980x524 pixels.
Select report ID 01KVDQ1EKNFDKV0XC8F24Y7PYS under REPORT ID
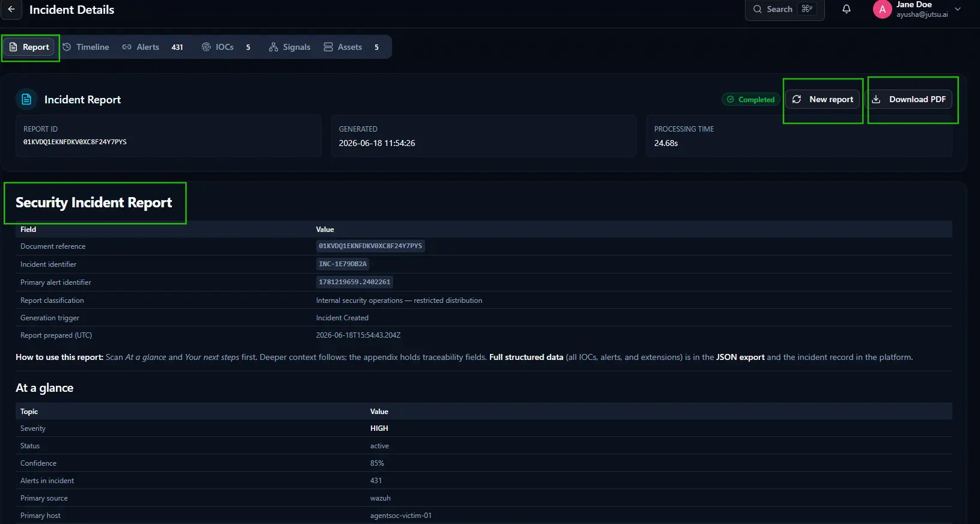(75, 142)
